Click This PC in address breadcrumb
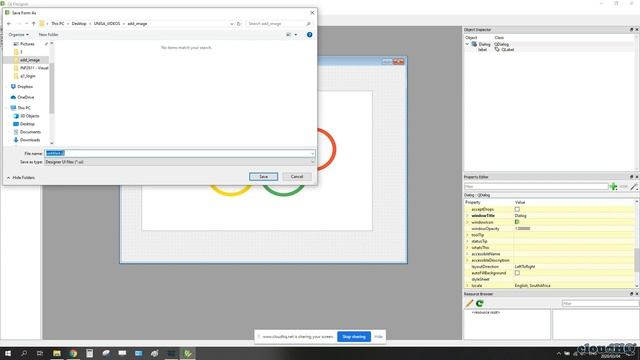This screenshot has width=640, height=360. (58, 24)
